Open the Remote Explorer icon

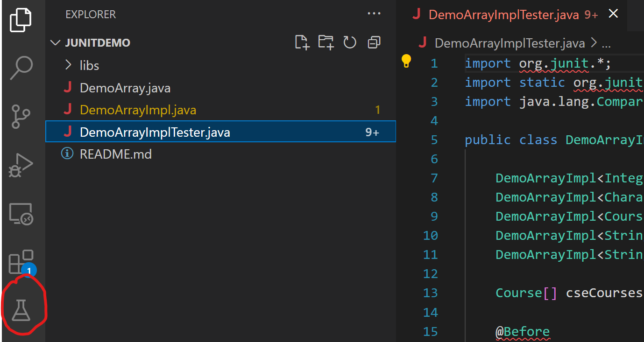pos(21,213)
